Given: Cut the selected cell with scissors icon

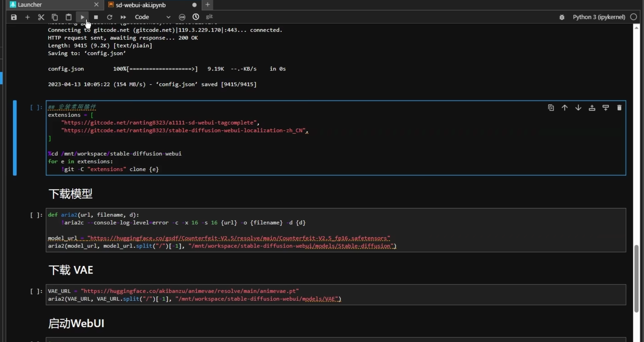Looking at the screenshot, I should click(41, 17).
